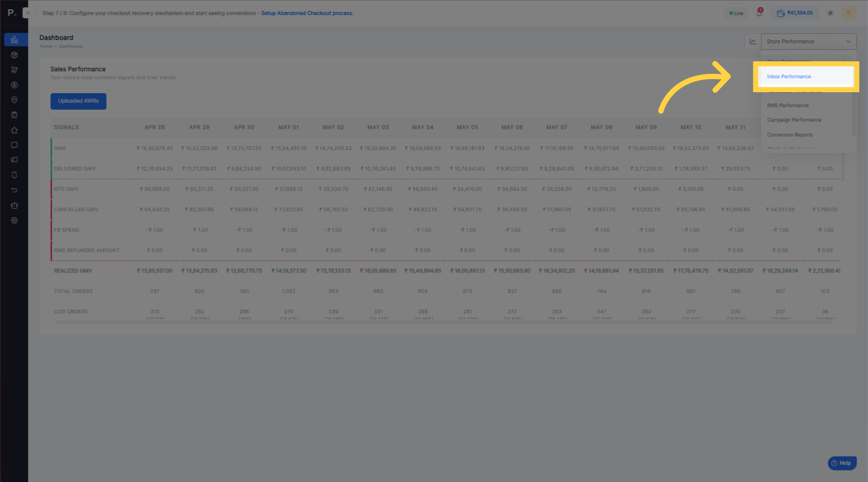Open the bot sidebar icon
868x482 pixels.
14,205
